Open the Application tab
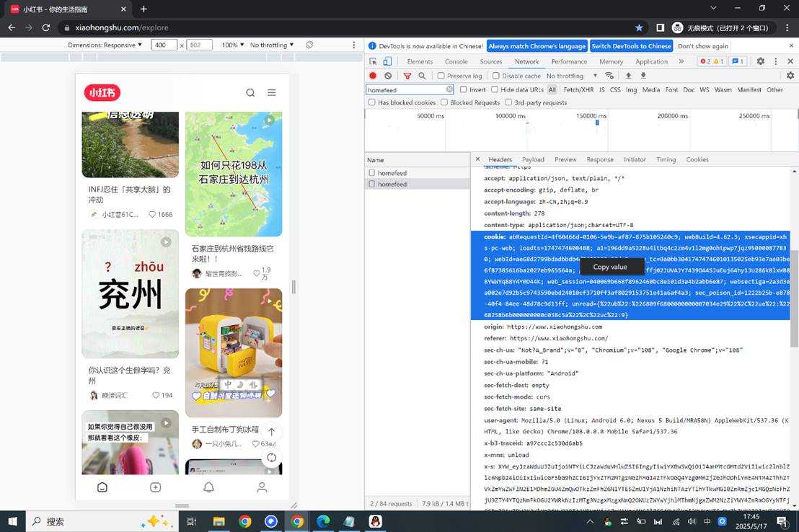Viewport: 799px width, 532px height. [651, 61]
